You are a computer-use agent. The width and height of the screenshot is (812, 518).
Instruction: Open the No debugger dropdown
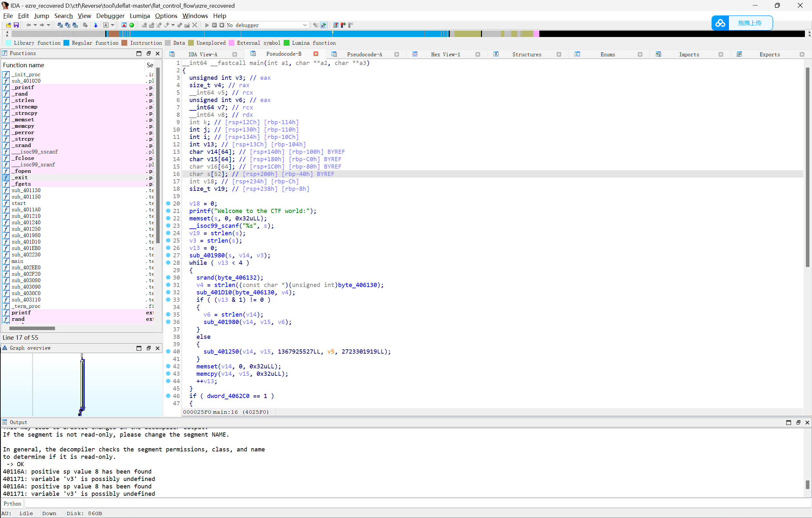click(268, 25)
